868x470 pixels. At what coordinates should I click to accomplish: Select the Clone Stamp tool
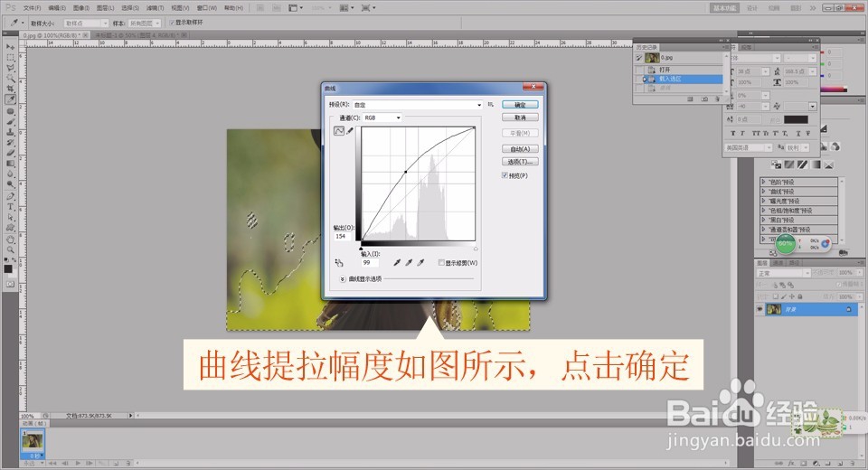pos(10,132)
